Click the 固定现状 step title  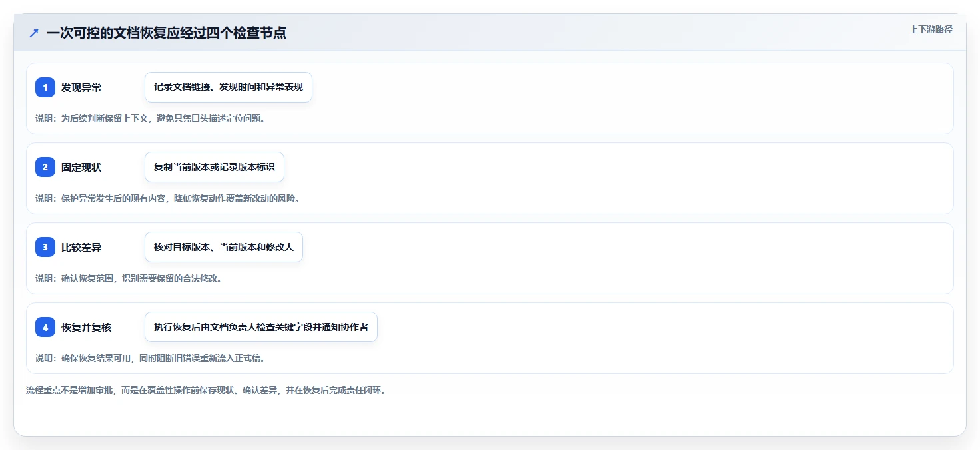81,167
